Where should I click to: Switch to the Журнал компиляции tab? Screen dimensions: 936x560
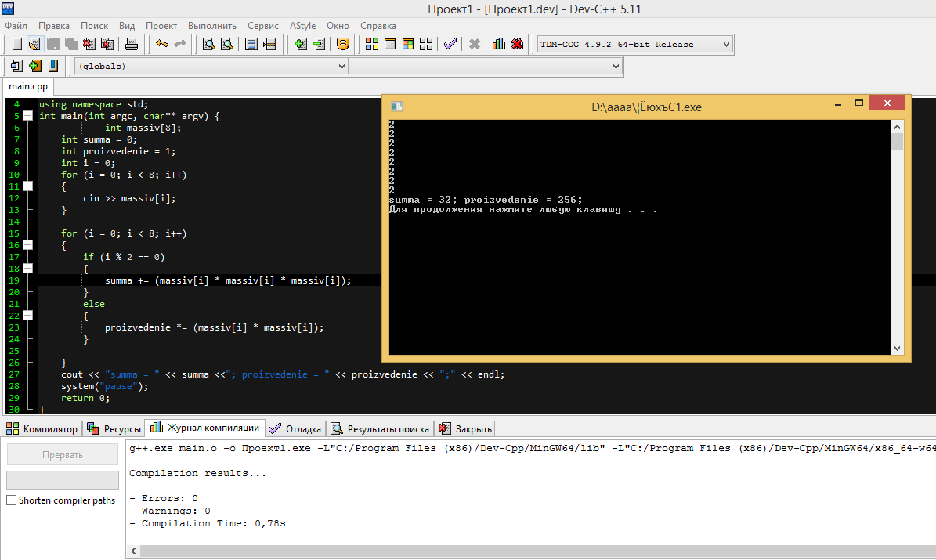click(x=204, y=428)
